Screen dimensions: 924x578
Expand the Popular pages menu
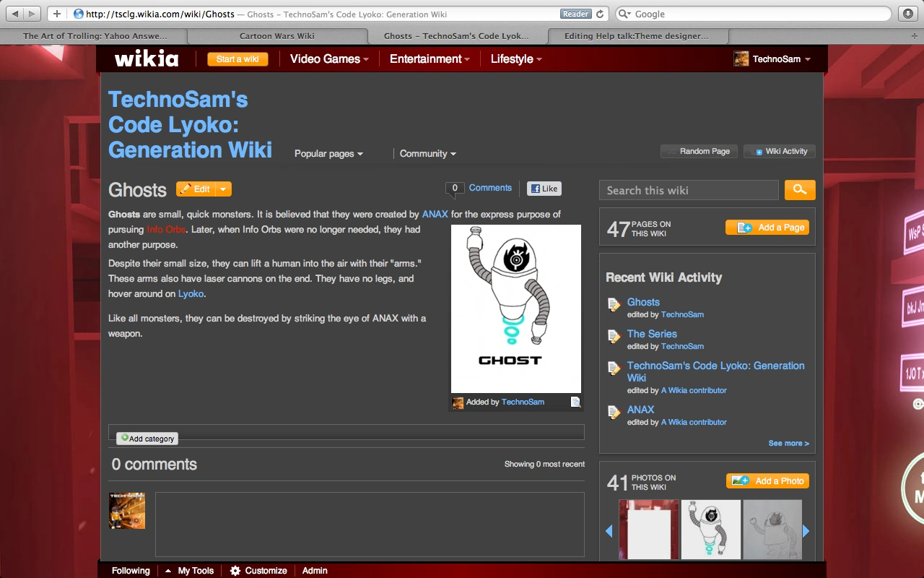tap(328, 154)
